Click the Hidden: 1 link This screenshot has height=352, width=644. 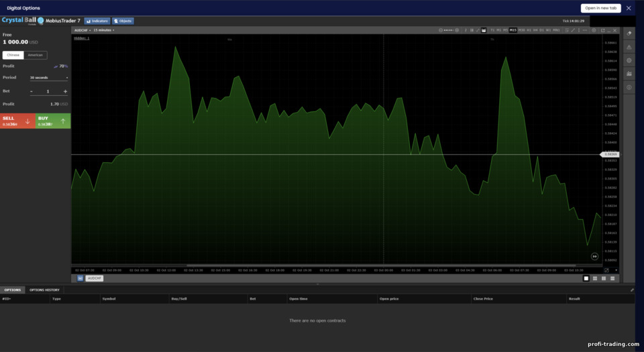[x=81, y=38]
